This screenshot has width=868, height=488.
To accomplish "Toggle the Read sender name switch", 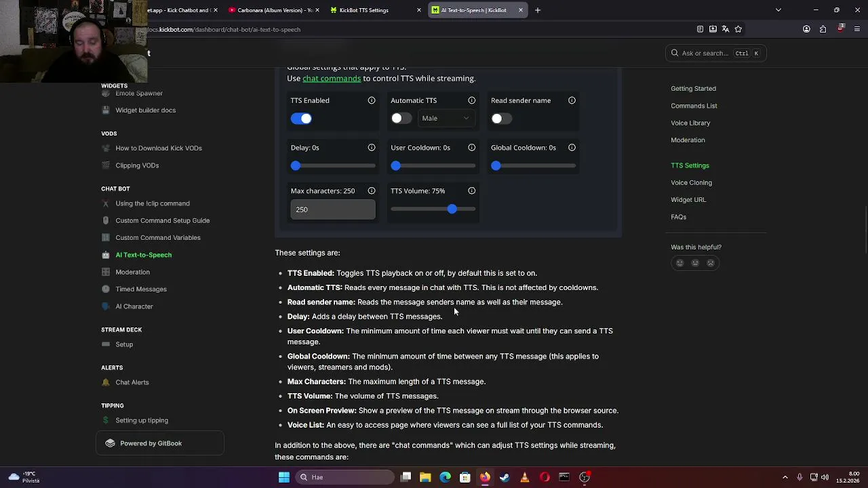I will pyautogui.click(x=502, y=119).
